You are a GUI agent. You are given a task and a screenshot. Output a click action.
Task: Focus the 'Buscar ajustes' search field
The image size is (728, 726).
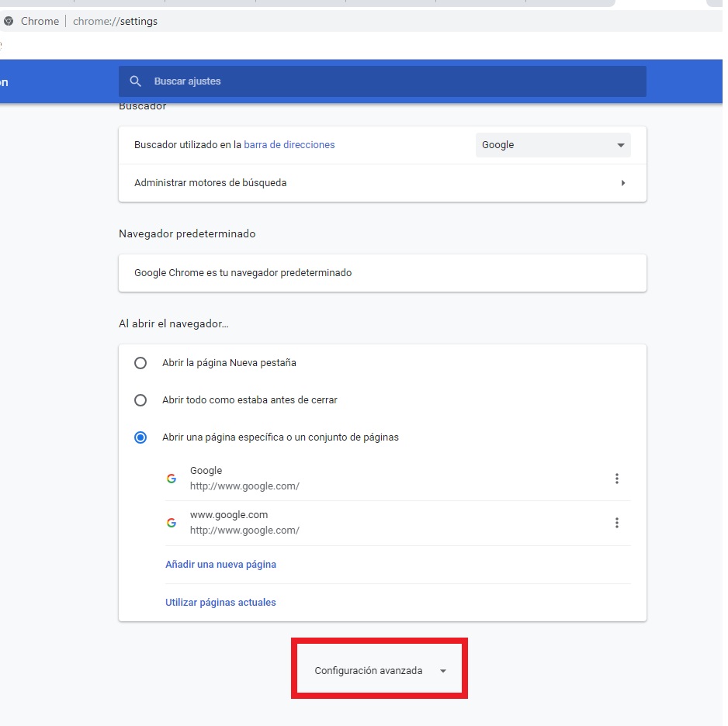click(382, 81)
